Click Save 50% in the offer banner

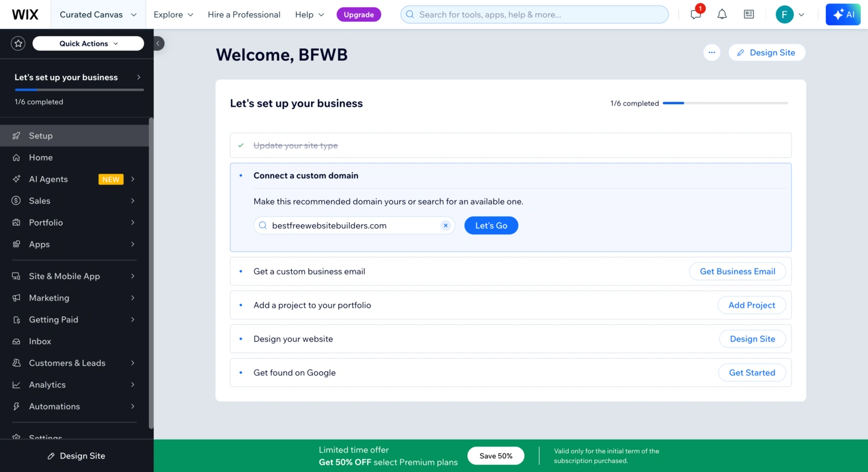(x=495, y=456)
